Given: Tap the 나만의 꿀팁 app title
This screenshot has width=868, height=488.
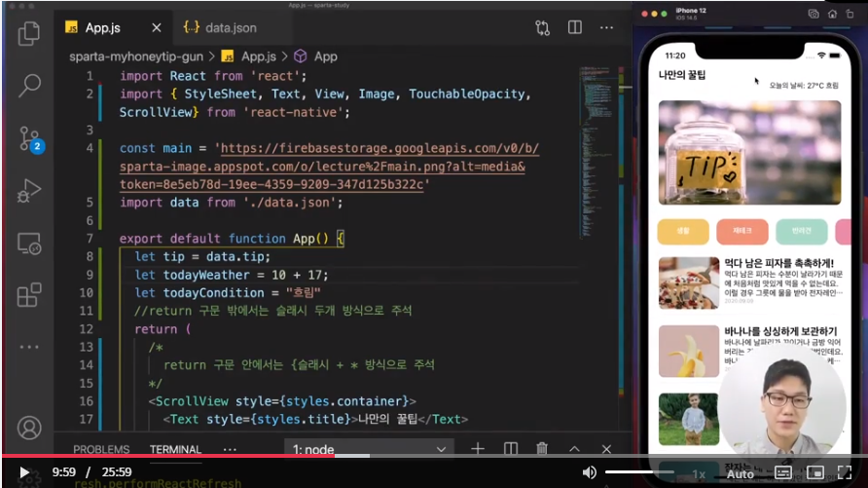Looking at the screenshot, I should tap(682, 75).
